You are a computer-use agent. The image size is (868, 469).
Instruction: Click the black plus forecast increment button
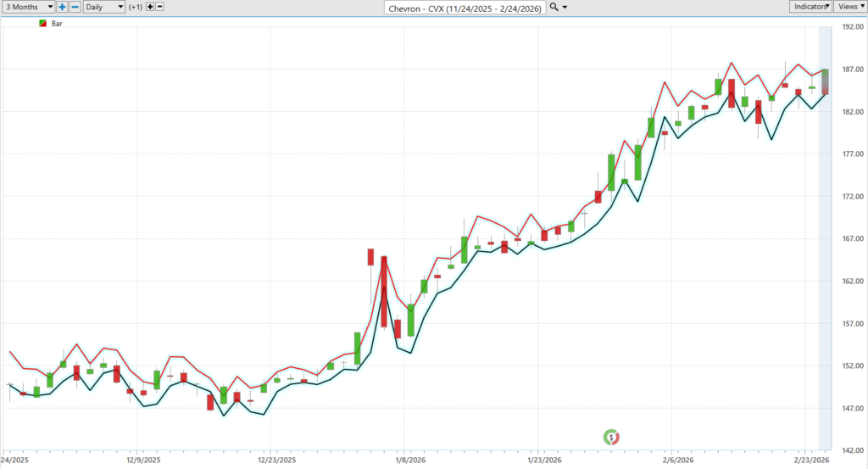(x=150, y=7)
